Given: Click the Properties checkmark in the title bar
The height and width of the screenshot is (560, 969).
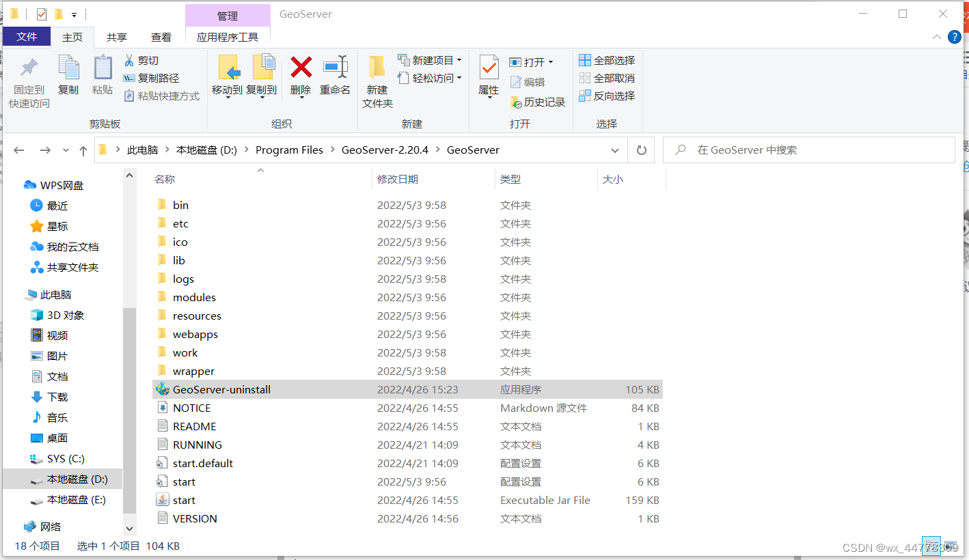Looking at the screenshot, I should (x=42, y=14).
